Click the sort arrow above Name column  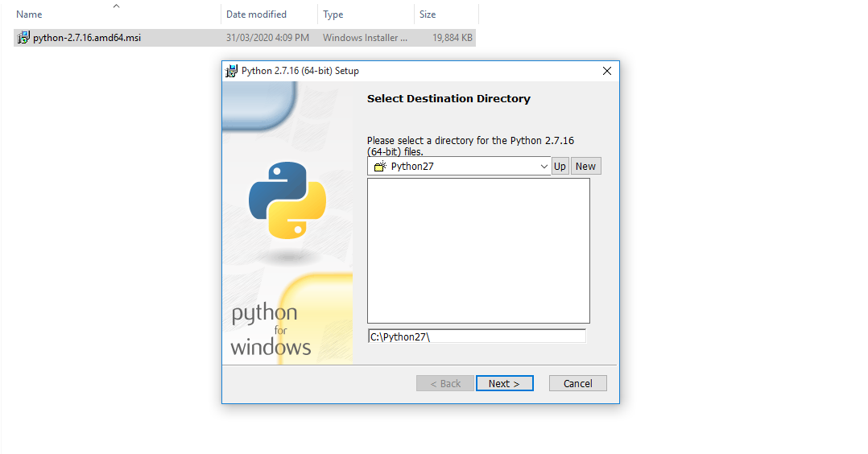tap(116, 6)
